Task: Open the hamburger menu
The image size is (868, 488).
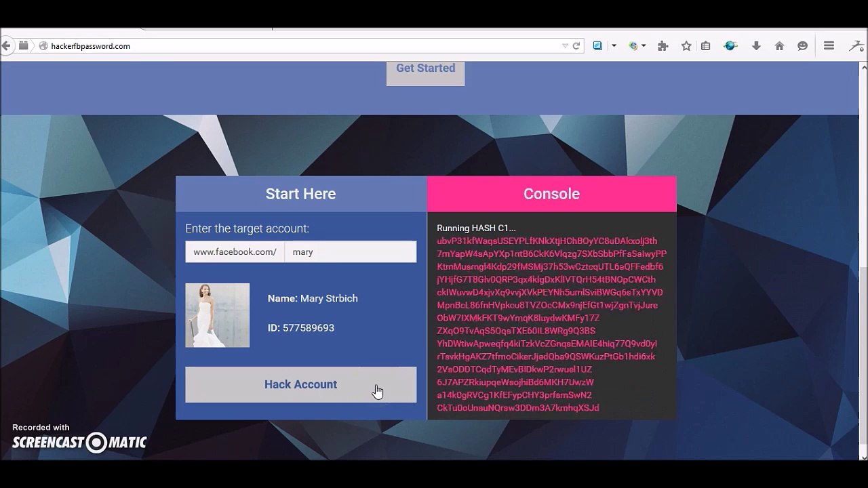Action: tap(829, 46)
